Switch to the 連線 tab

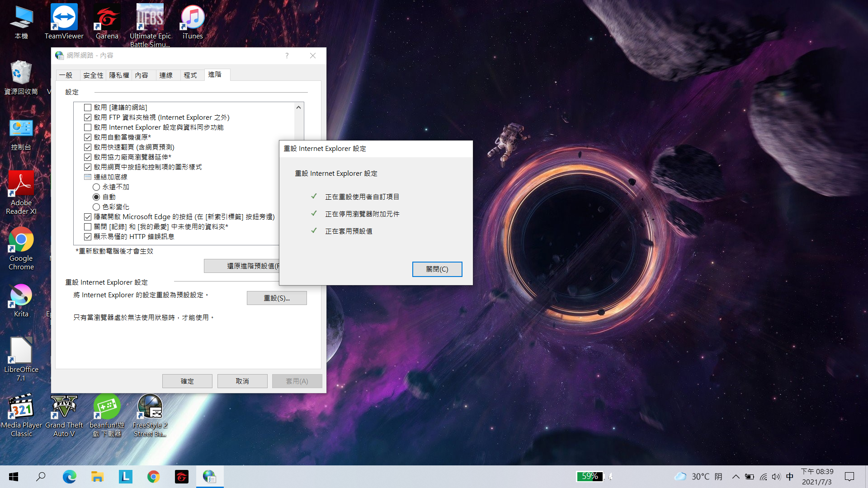[166, 75]
